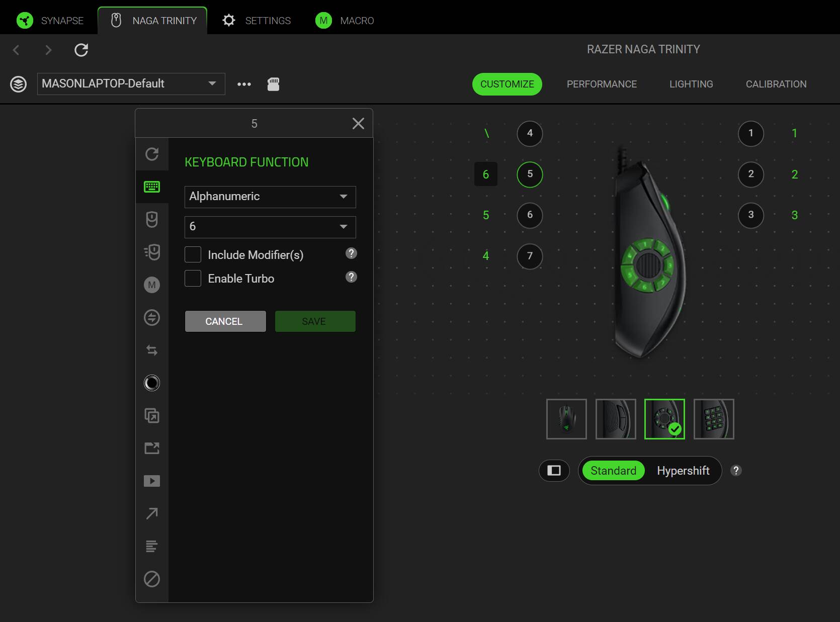Select the CUSTOMIZE section
This screenshot has height=622, width=840.
point(507,84)
